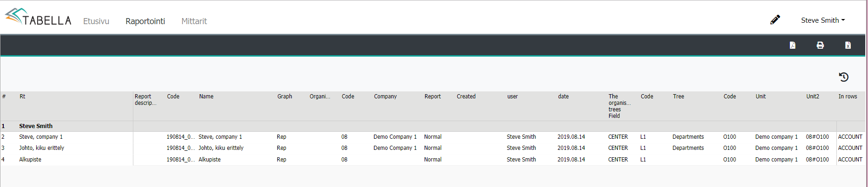Export report to Excel file
Screen dimensions: 868x187
click(848, 45)
